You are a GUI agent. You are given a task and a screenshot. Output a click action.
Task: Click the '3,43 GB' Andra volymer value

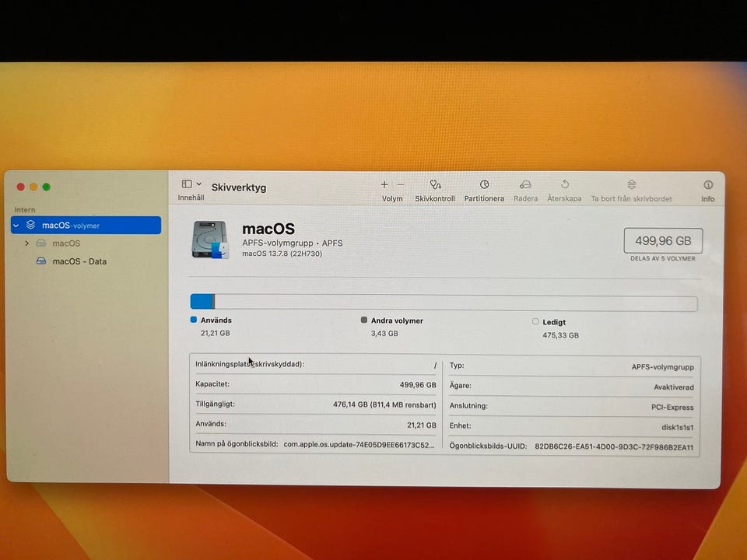coord(384,334)
